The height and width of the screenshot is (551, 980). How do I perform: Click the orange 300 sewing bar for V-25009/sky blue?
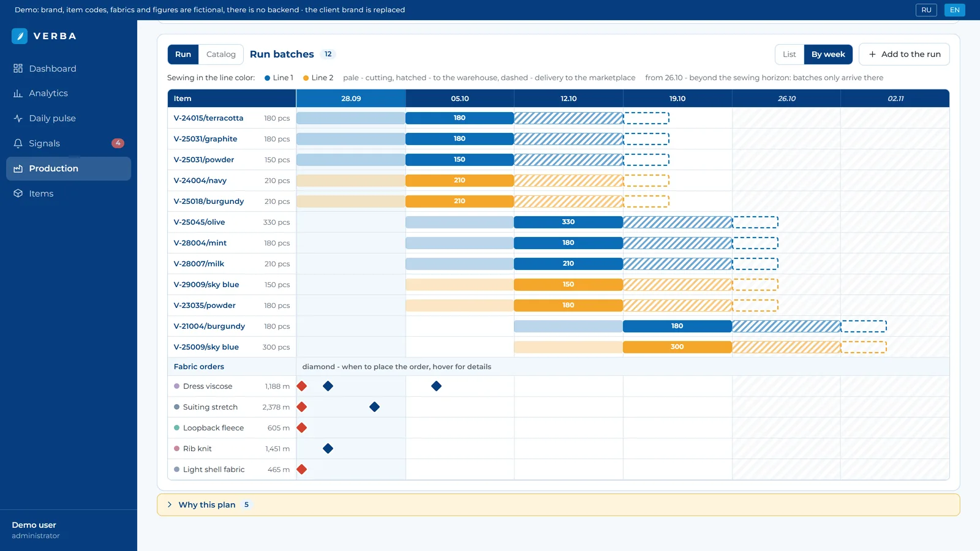(677, 347)
